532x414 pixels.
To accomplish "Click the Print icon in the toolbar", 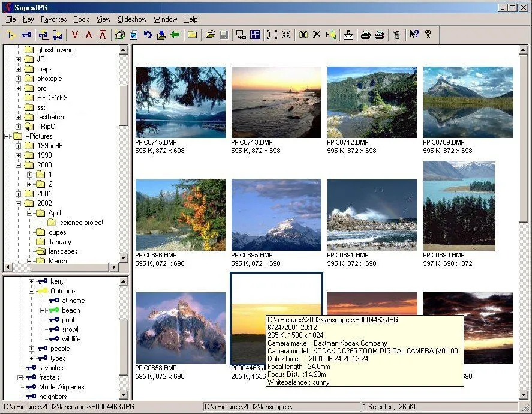I will [365, 35].
